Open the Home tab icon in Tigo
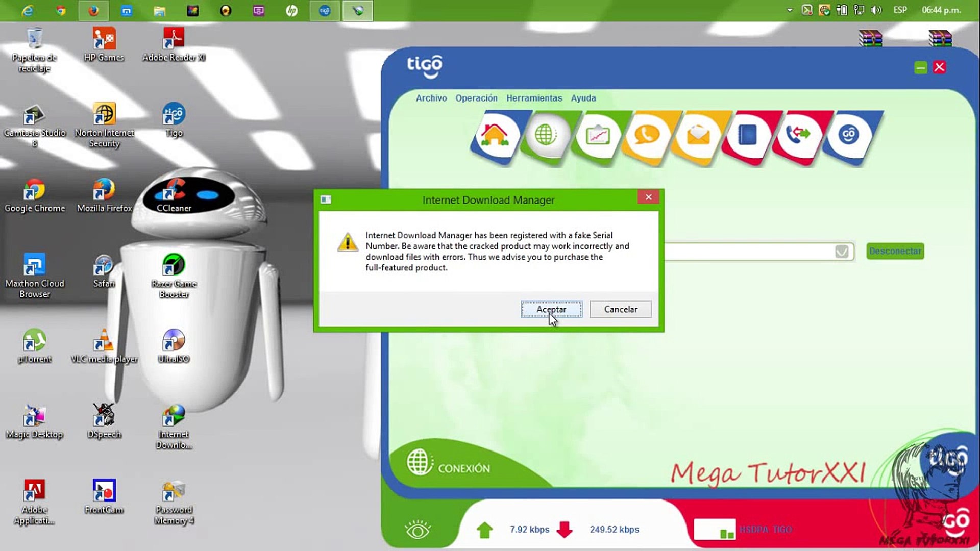980x551 pixels. coord(495,136)
